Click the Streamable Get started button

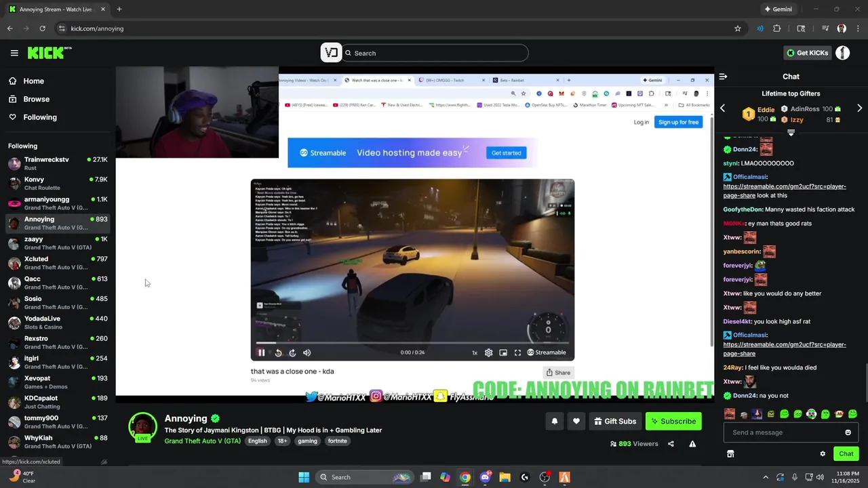[x=506, y=152]
